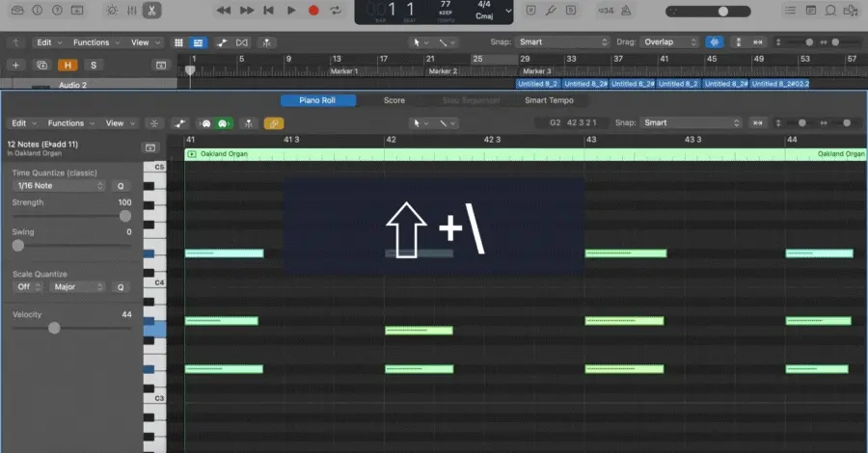This screenshot has width=868, height=453.
Task: Click Marker 3 in the ruler
Action: pyautogui.click(x=537, y=71)
